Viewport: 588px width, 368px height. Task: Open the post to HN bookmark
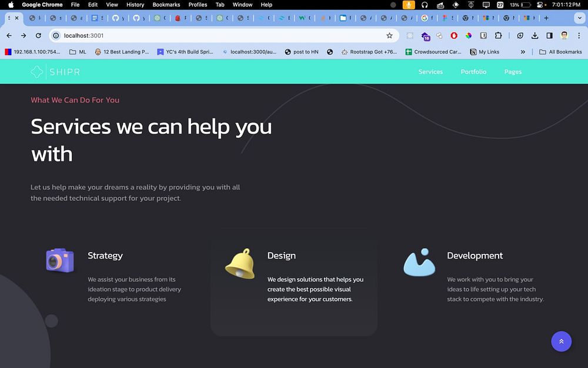click(x=302, y=52)
